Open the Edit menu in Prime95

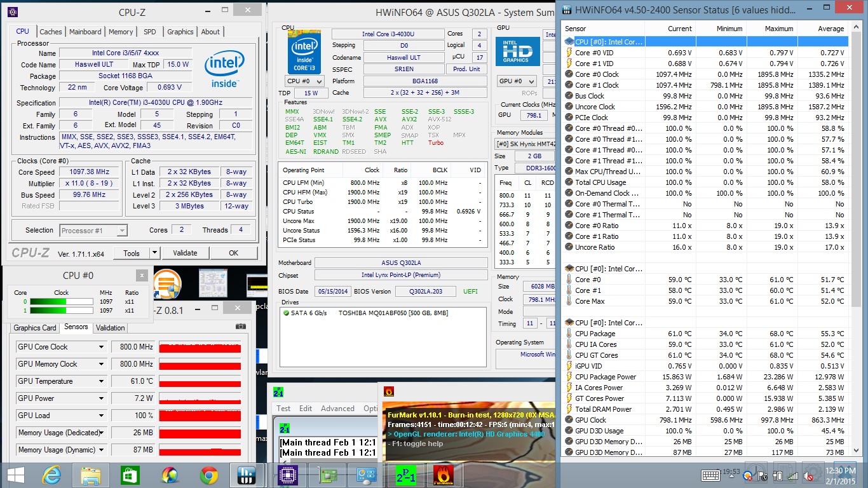[306, 409]
